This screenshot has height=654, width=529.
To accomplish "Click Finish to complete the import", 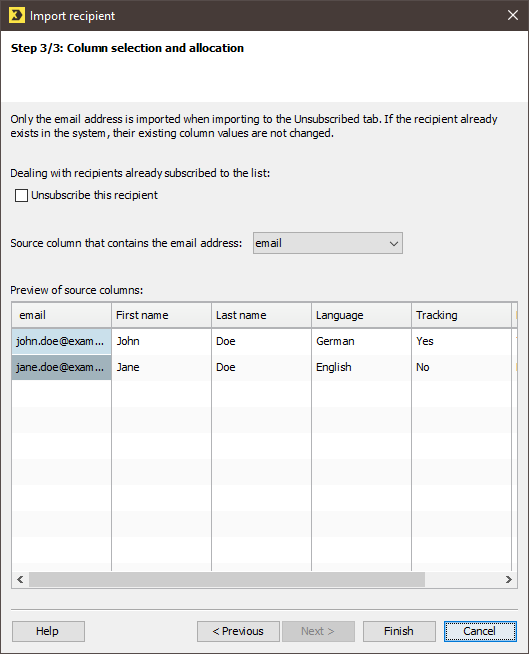I will tap(399, 631).
